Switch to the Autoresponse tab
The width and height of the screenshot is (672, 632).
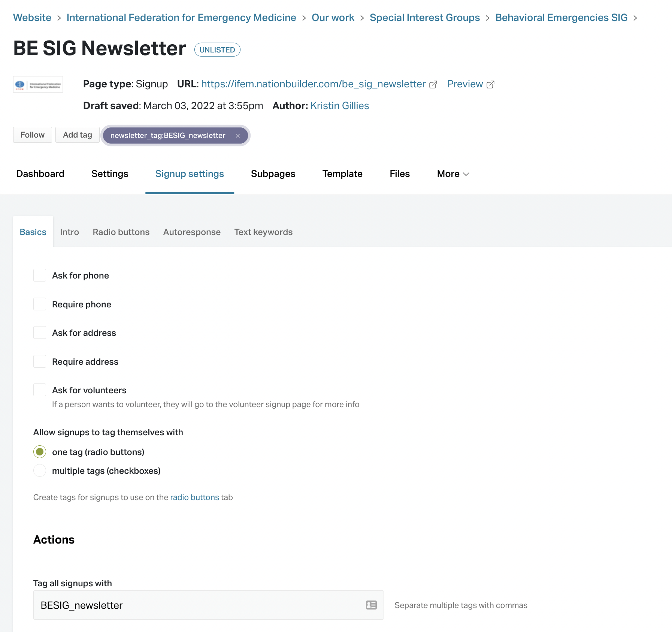coord(192,232)
